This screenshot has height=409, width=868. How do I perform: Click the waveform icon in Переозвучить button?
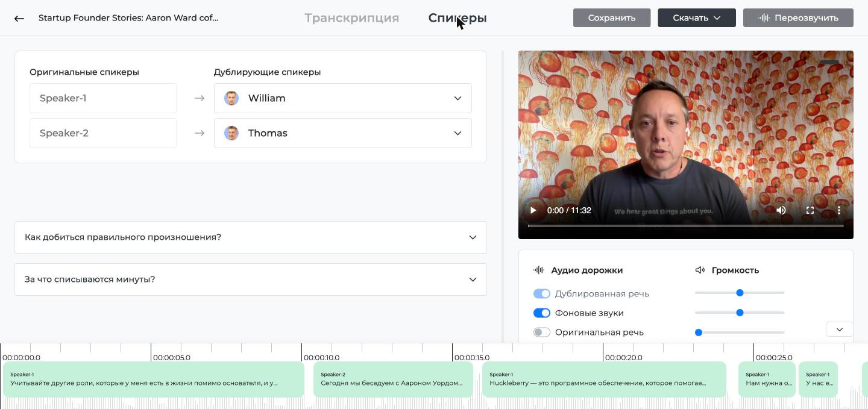pos(764,18)
